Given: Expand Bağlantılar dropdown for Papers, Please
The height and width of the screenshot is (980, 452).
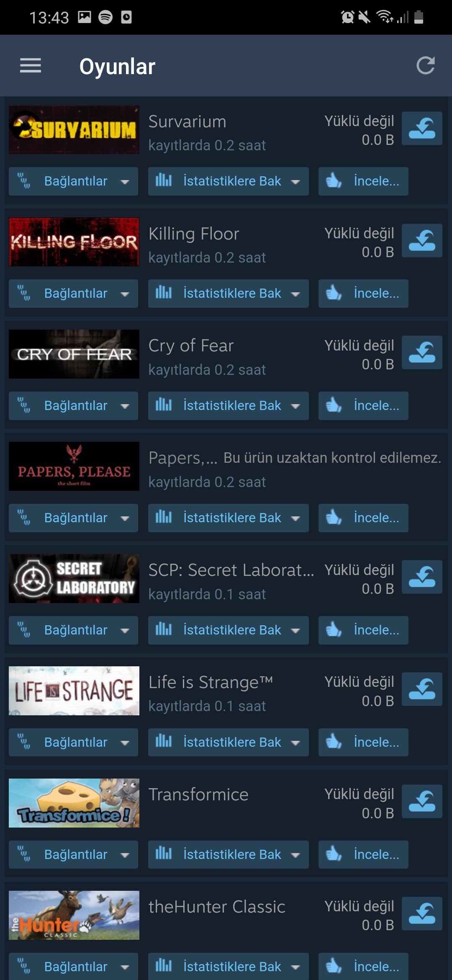Looking at the screenshot, I should 73,518.
